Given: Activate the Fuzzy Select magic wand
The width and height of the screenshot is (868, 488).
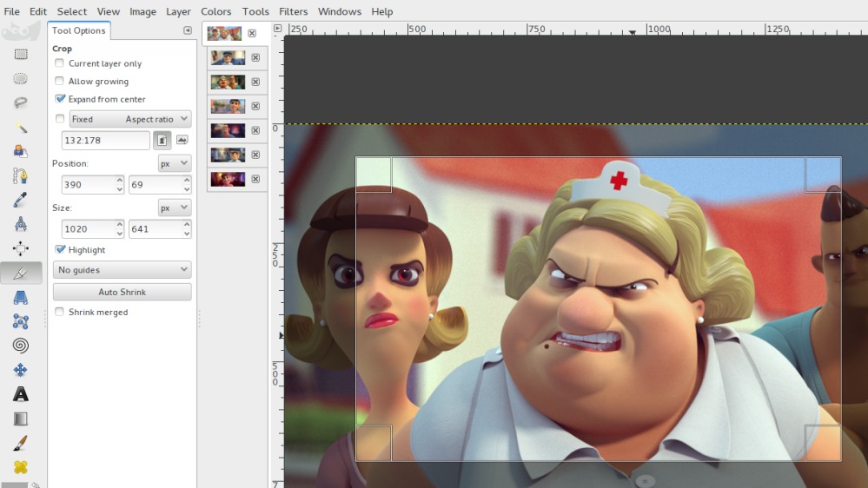Looking at the screenshot, I should coord(20,128).
